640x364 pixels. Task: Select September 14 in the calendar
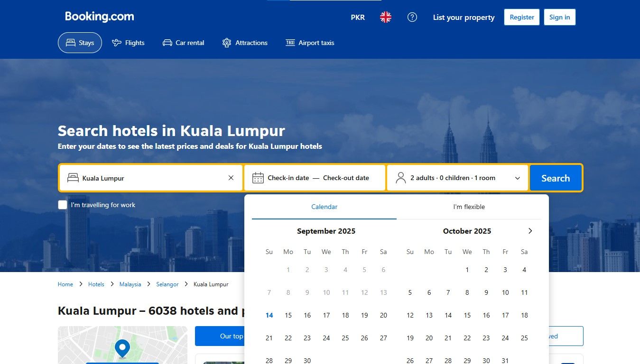269,315
